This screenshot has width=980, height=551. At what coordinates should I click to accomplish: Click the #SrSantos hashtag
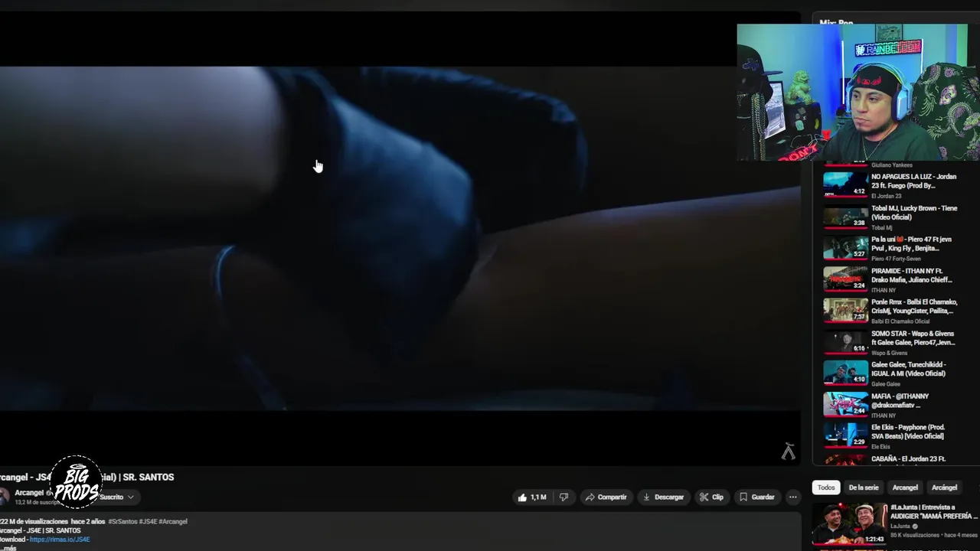click(x=122, y=522)
